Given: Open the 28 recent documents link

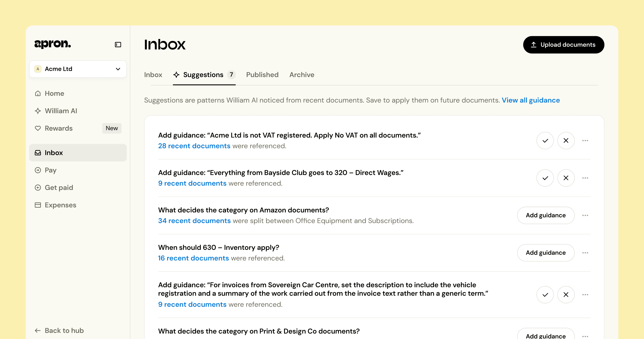Looking at the screenshot, I should click(x=194, y=146).
